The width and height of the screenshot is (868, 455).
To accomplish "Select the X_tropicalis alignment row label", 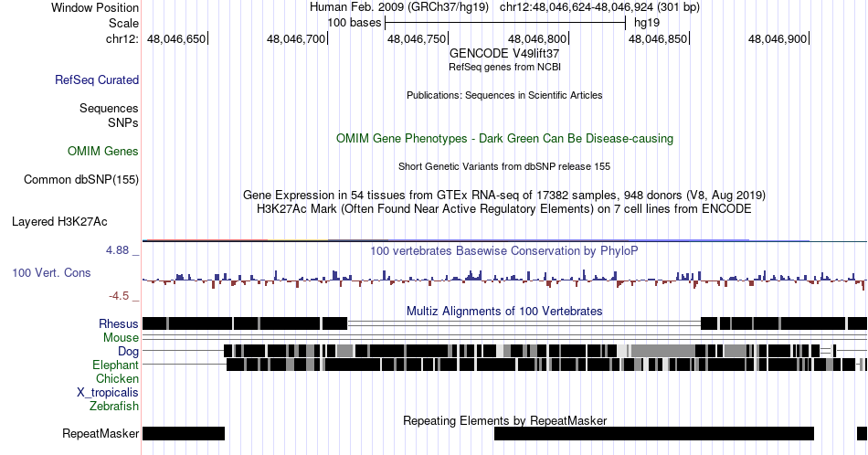I will pos(108,392).
